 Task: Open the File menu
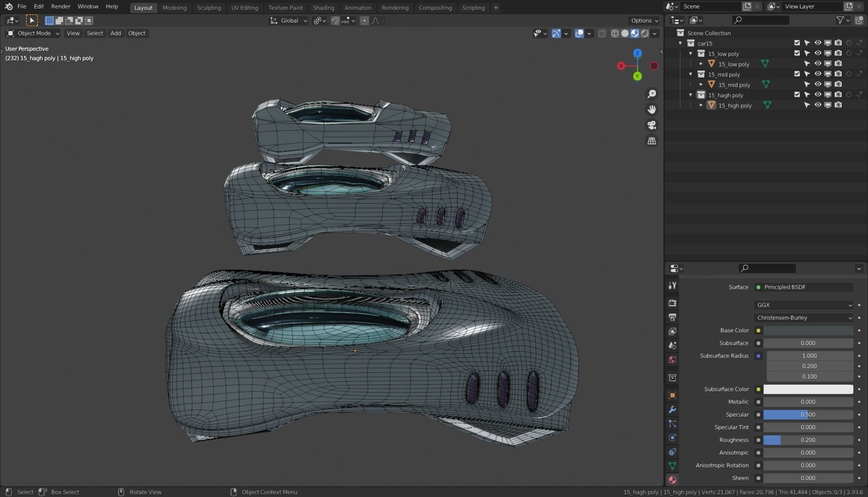point(22,7)
